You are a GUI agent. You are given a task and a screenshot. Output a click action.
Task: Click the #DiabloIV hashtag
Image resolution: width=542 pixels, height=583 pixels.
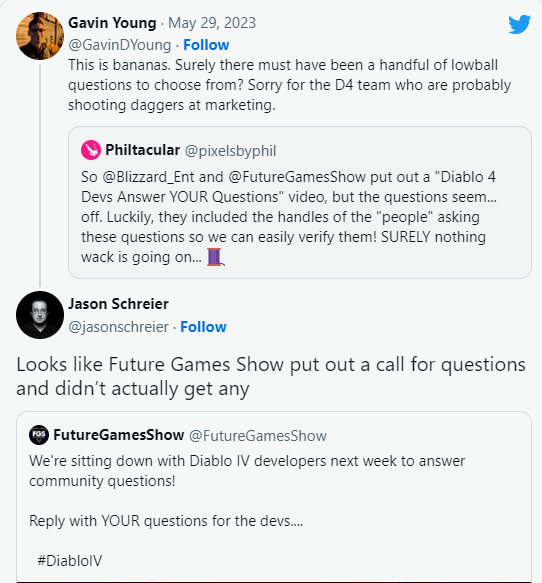click(x=70, y=561)
